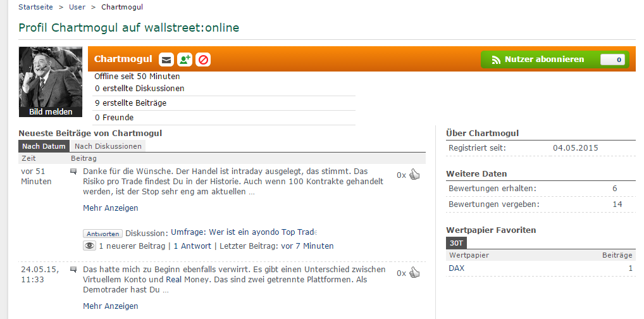The width and height of the screenshot is (644, 319).
Task: Click the envelope message icon beside Chartmogul
Action: (x=166, y=59)
